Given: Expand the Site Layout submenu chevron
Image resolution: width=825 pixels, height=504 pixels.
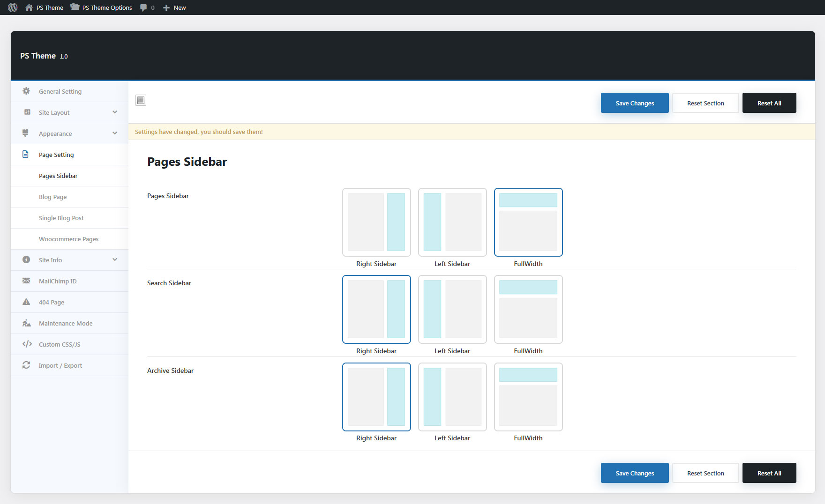Looking at the screenshot, I should 115,112.
